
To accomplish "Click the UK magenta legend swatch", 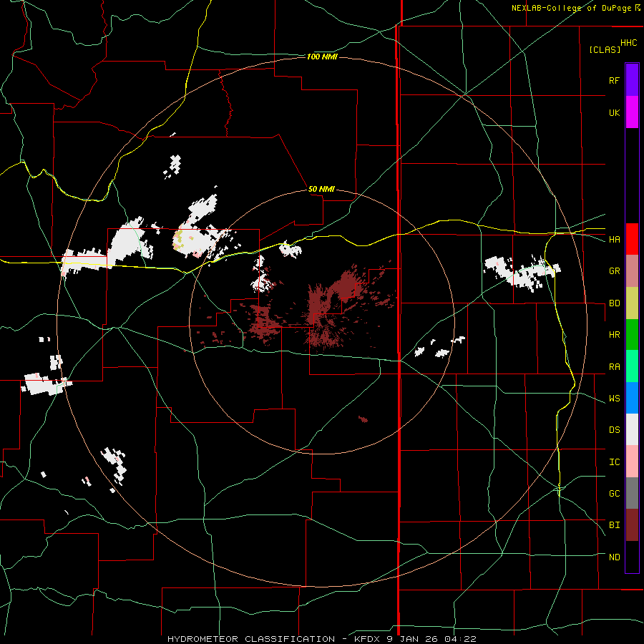I will tap(632, 112).
